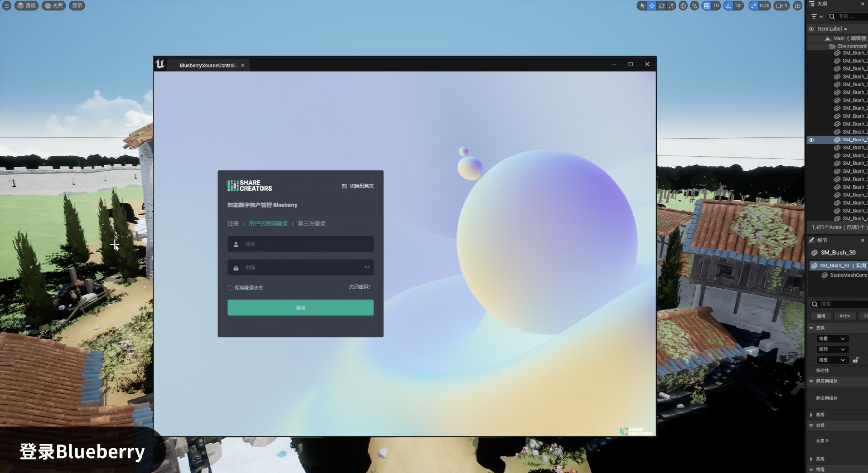Open the 忘记密码? forgot password link

pos(360,287)
